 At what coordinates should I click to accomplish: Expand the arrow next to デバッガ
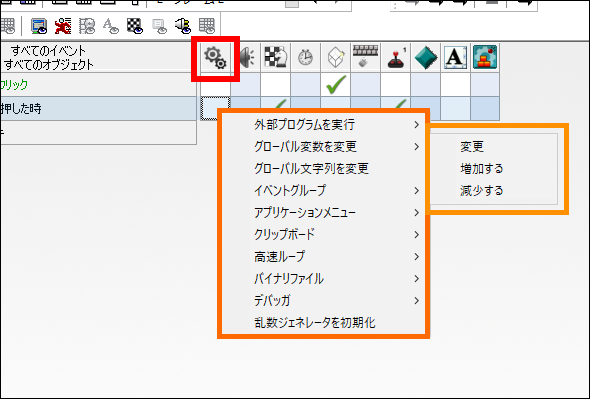tap(416, 301)
